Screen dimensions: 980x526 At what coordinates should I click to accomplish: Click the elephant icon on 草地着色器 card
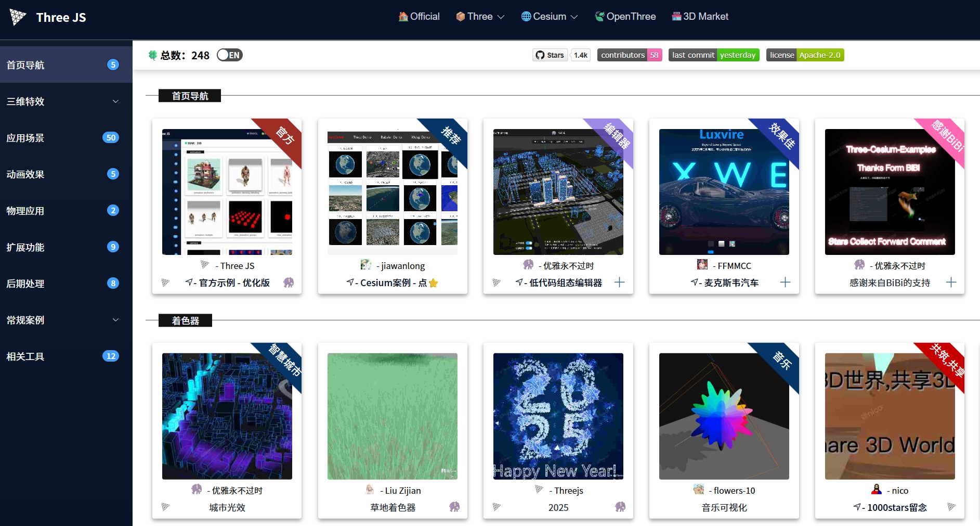pyautogui.click(x=454, y=507)
